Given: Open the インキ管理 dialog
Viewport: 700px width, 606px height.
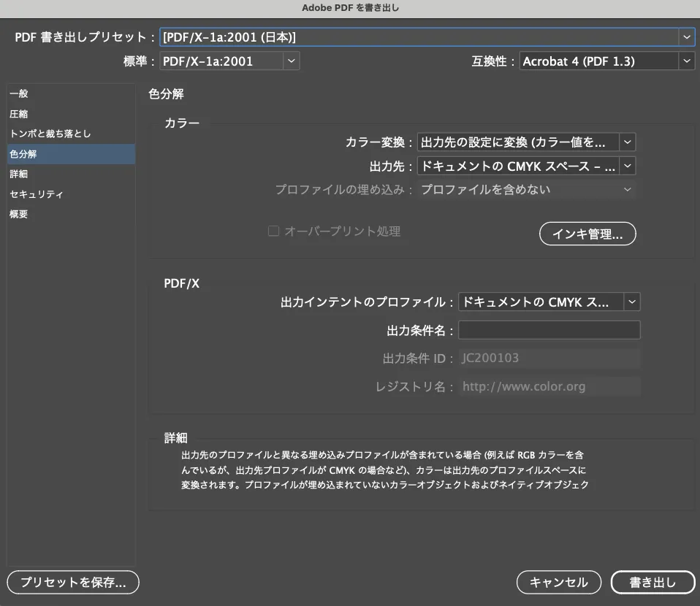Looking at the screenshot, I should click(x=587, y=234).
